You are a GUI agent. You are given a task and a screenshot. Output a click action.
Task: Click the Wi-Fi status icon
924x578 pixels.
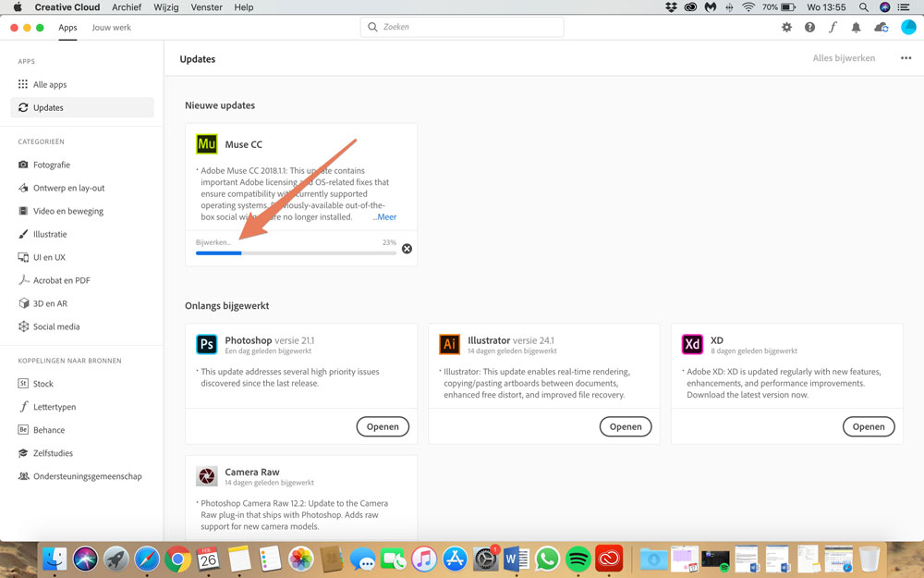click(748, 7)
